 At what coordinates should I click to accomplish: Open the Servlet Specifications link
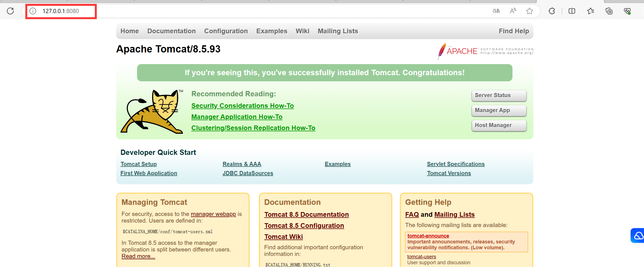click(x=456, y=164)
